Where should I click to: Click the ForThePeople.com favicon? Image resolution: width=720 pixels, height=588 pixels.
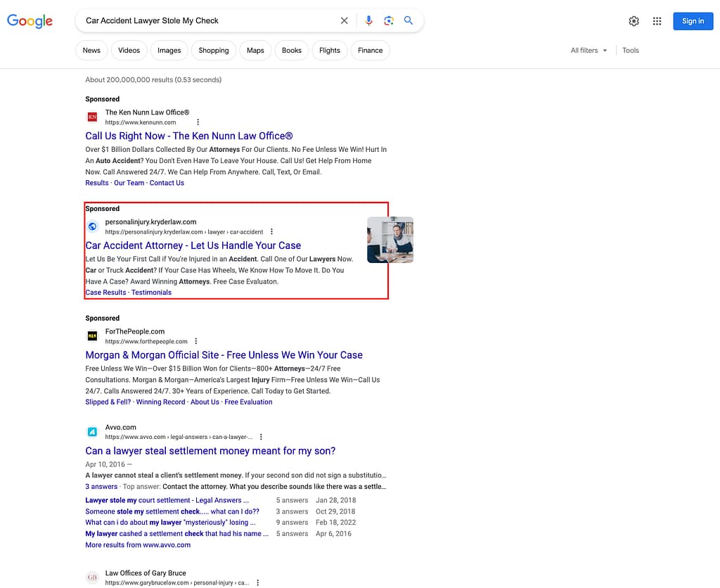(92, 335)
